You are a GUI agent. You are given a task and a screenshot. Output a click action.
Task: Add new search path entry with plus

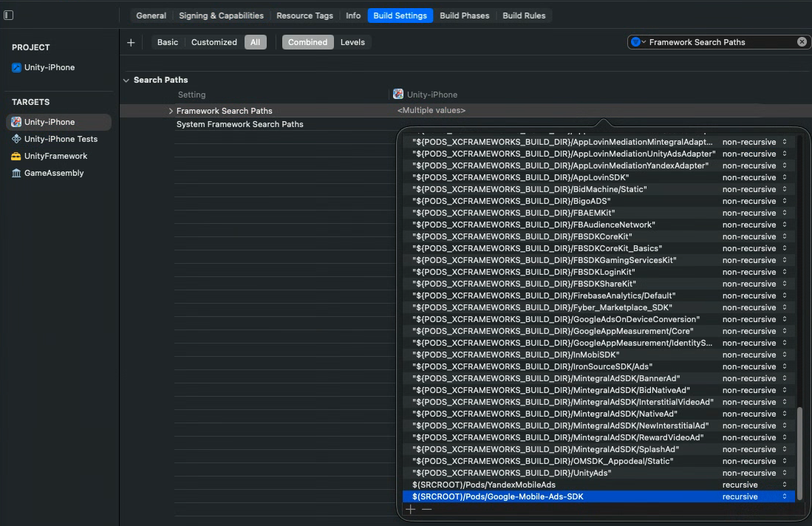coord(411,510)
